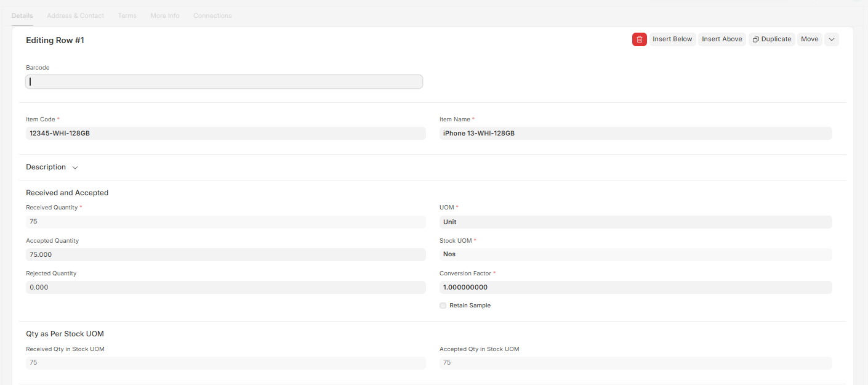Click the Item Code field
868x385 pixels.
click(x=225, y=133)
